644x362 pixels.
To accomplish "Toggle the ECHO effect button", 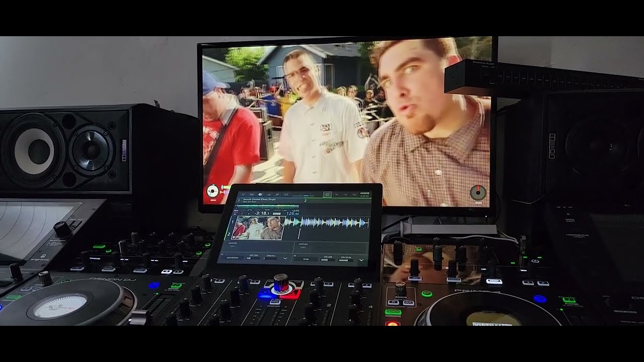I will 306,259.
